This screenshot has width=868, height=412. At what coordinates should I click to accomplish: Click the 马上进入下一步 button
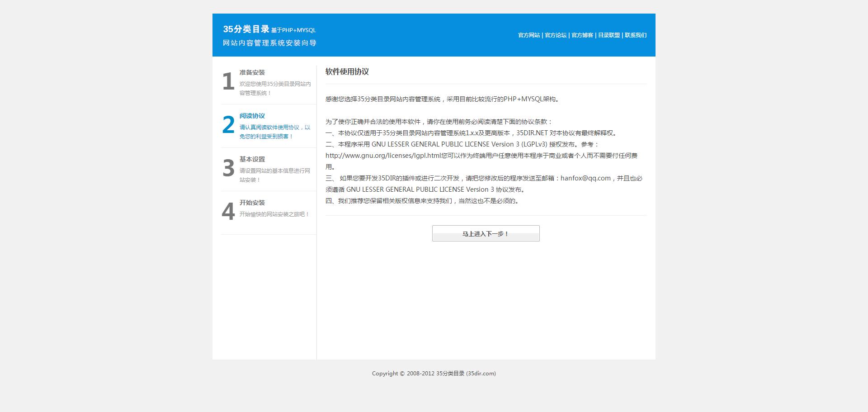(486, 233)
